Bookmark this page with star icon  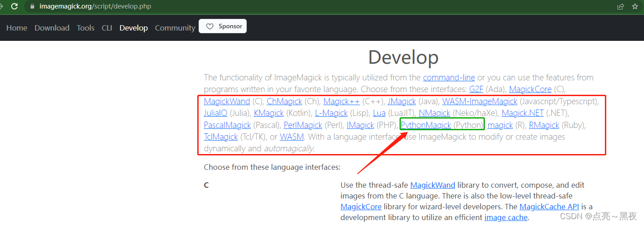coord(635,6)
